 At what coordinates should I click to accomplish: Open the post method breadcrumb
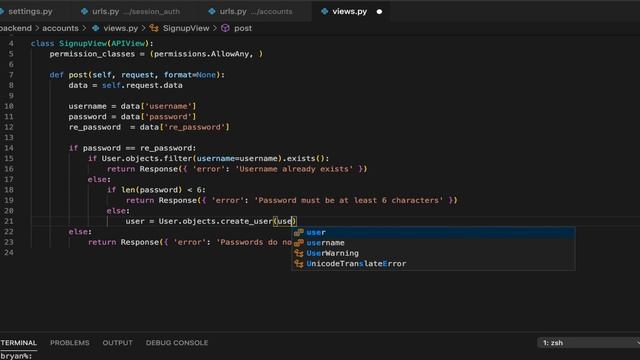pos(243,28)
